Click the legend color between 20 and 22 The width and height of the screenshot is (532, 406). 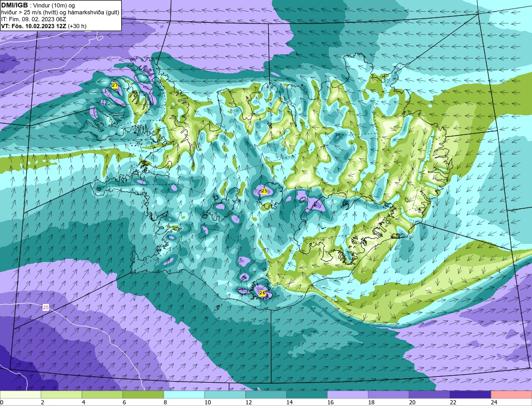pyautogui.click(x=429, y=395)
